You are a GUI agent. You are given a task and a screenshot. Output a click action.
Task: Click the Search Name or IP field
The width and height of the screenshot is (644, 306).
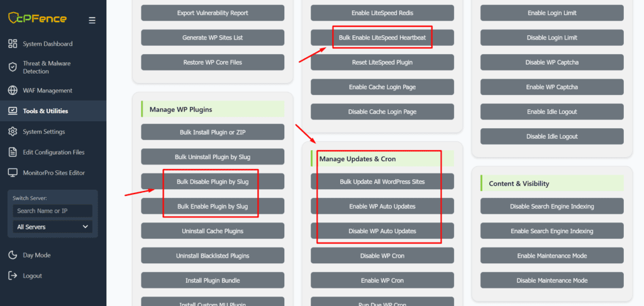coord(53,211)
